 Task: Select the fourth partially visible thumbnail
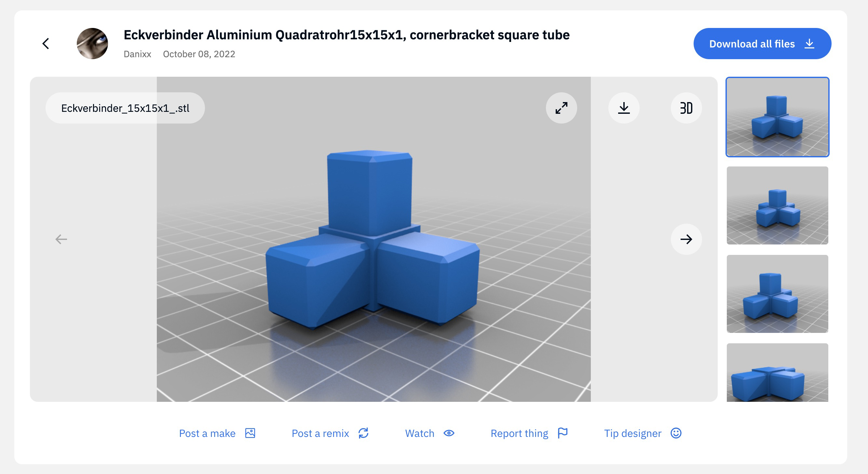(x=777, y=373)
